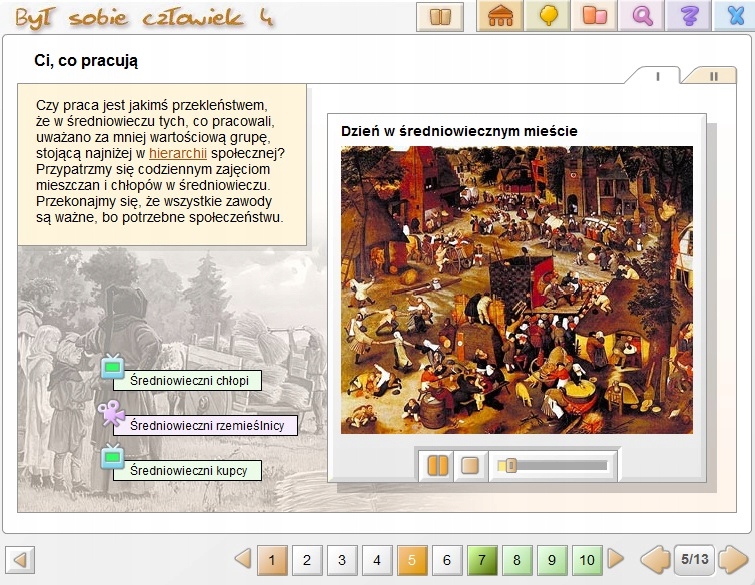Screen dimensions: 755x585
Task: Click the magnifying glass search icon
Action: coord(642,16)
